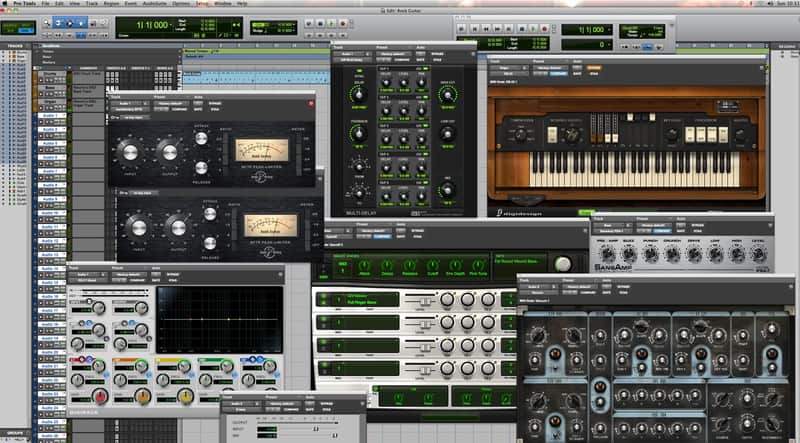Click the ATTACK knob on lower limiter plug-in
800x443 pixels.
pos(210,214)
